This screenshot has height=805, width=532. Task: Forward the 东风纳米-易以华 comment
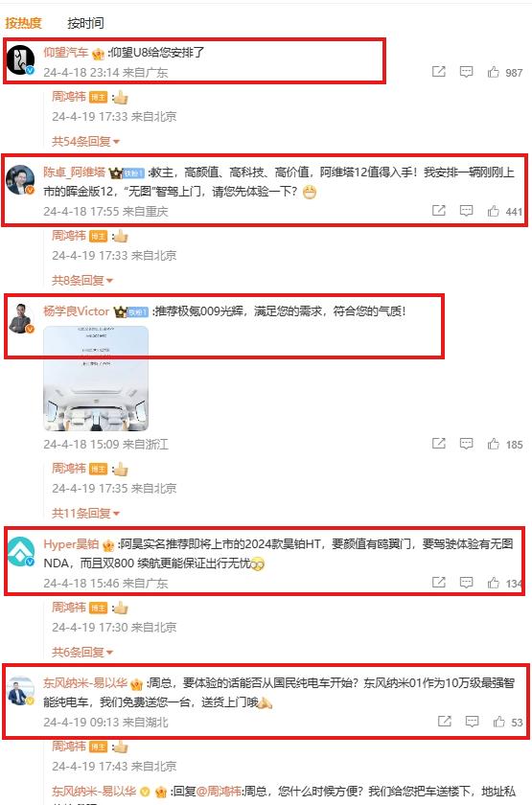click(x=444, y=721)
